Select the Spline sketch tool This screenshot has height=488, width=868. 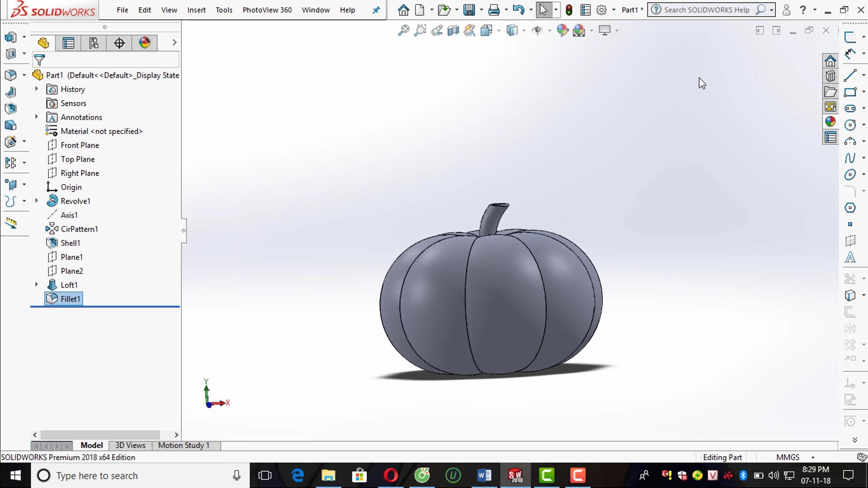[850, 158]
